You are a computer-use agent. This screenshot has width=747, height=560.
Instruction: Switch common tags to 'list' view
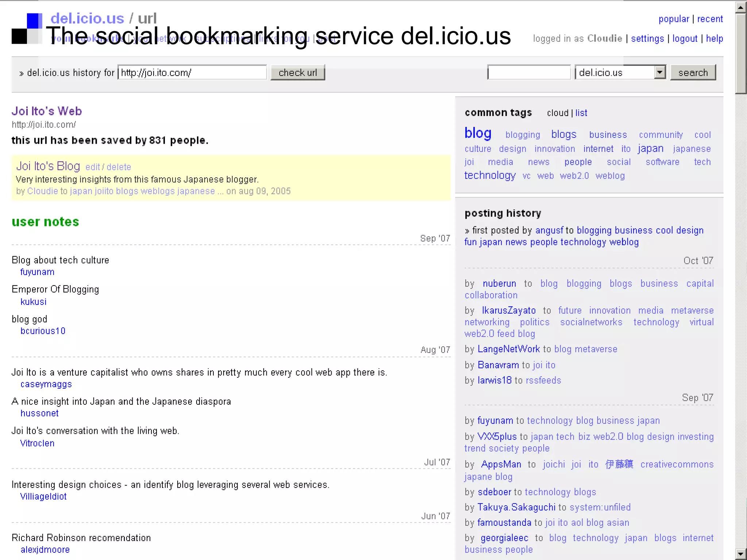(x=581, y=113)
